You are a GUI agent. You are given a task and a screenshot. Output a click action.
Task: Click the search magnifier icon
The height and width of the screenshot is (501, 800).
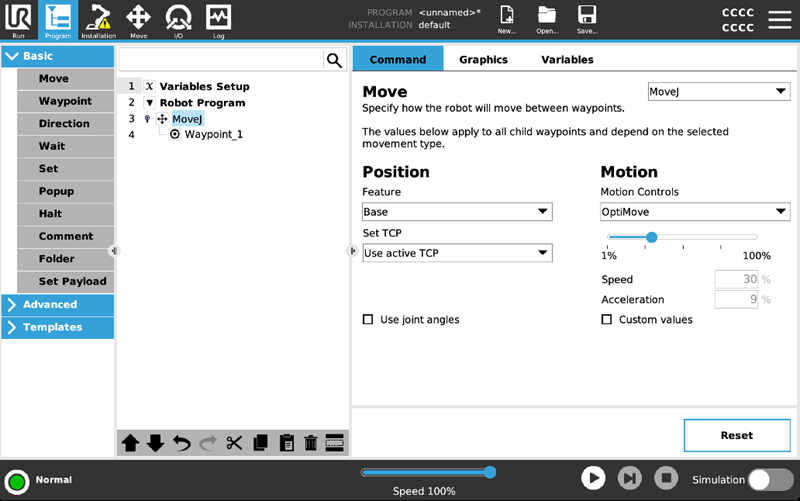pos(334,61)
